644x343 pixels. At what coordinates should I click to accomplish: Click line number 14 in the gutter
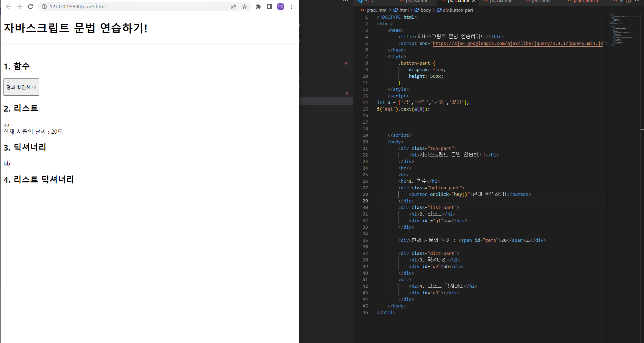click(365, 103)
